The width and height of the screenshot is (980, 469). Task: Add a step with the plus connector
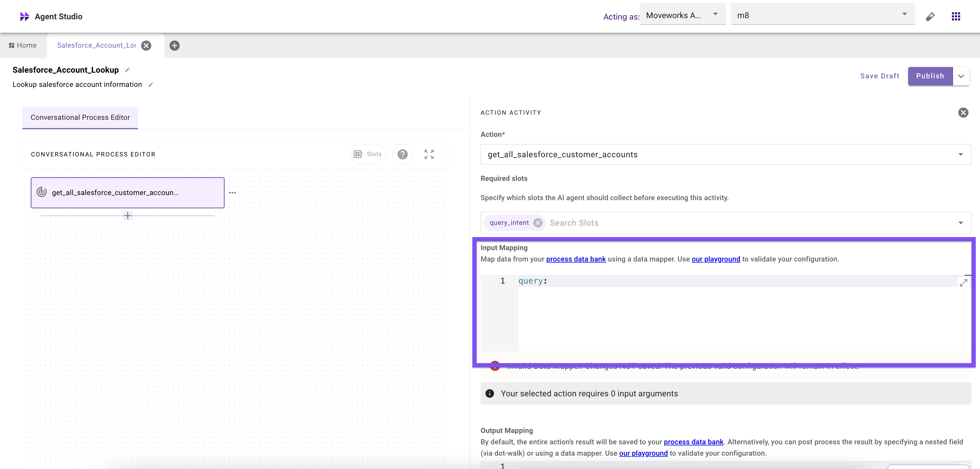(x=128, y=216)
